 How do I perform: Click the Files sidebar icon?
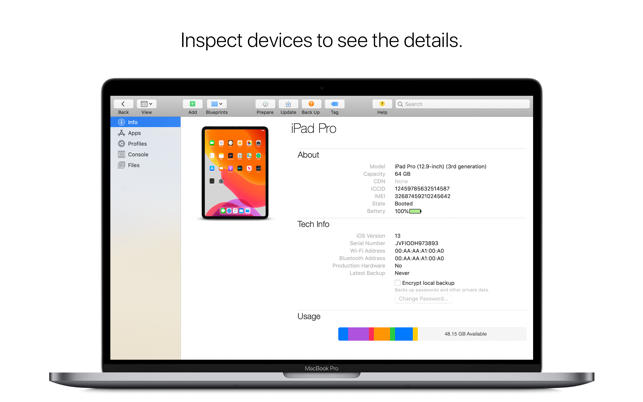tap(121, 165)
